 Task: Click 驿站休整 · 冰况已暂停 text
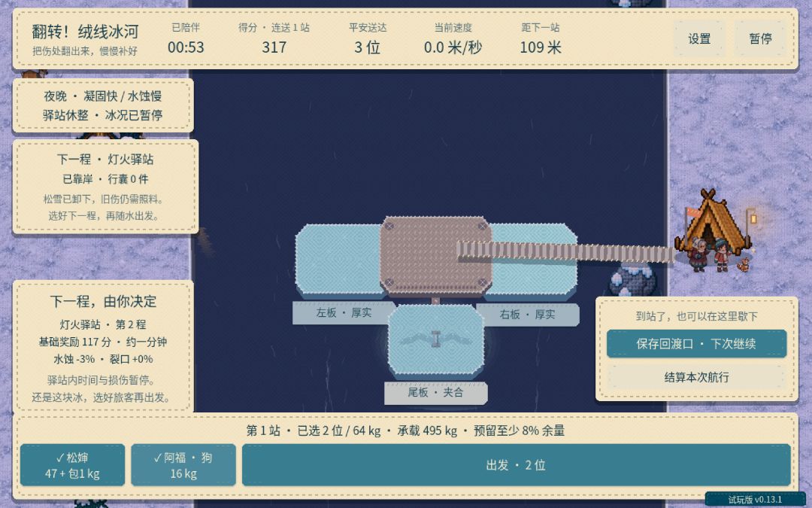[102, 114]
